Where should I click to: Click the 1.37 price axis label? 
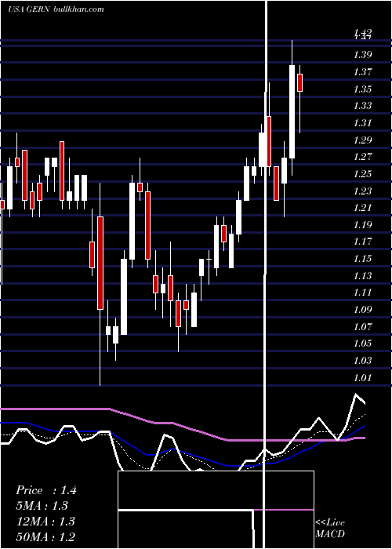click(x=362, y=72)
